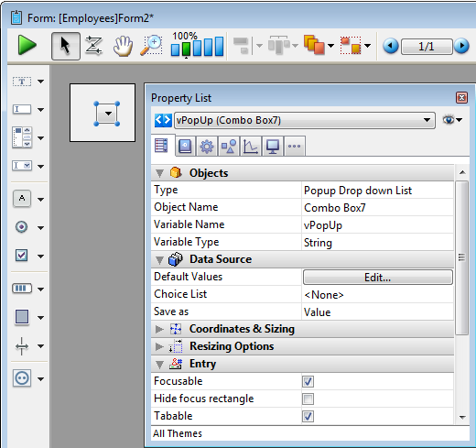Uncheck the Tabable checkbox
The height and width of the screenshot is (448, 476).
coord(308,416)
